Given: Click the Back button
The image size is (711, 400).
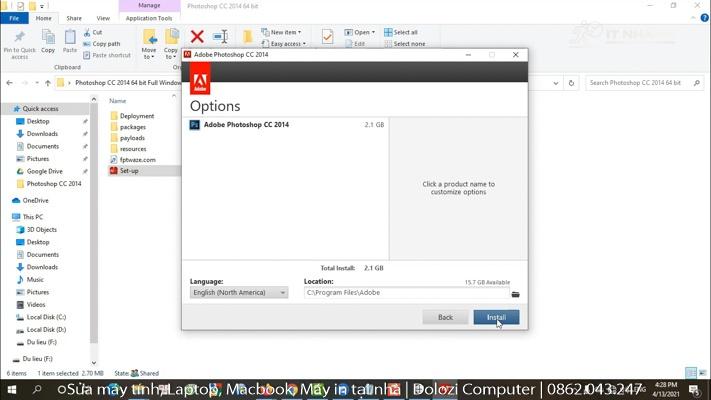Looking at the screenshot, I should coord(445,317).
